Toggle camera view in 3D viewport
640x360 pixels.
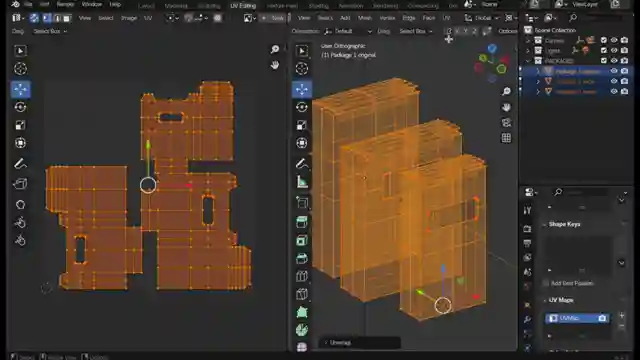click(506, 122)
